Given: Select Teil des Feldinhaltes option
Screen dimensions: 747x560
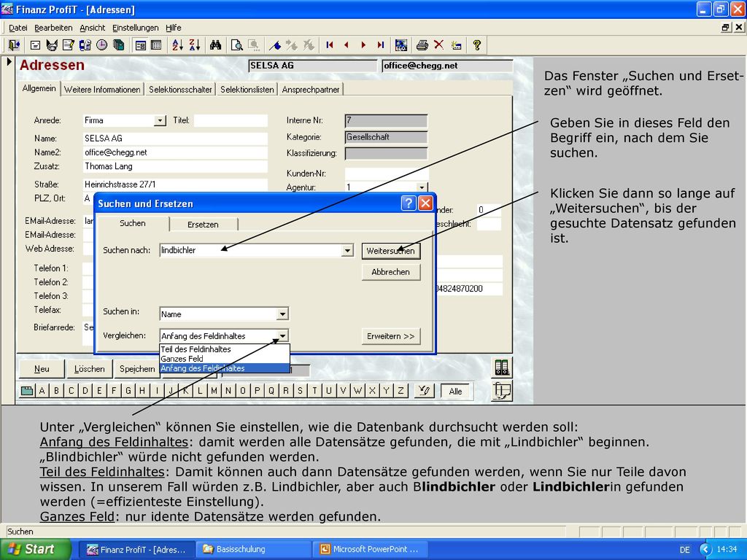Looking at the screenshot, I should coord(225,349).
